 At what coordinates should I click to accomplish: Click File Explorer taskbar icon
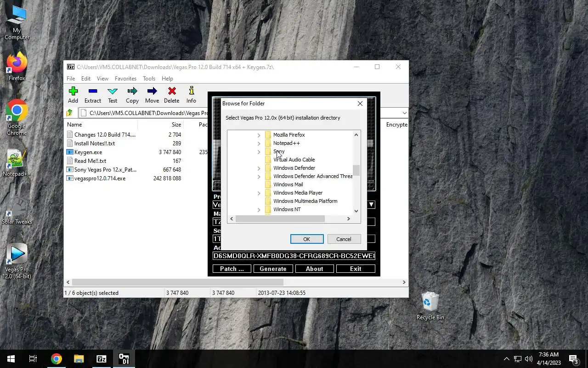(79, 359)
